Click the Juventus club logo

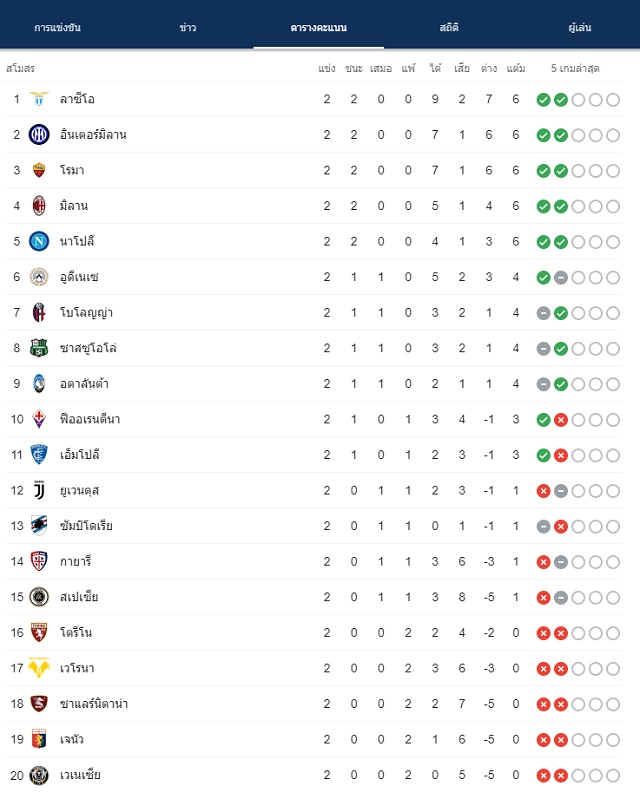click(x=39, y=491)
